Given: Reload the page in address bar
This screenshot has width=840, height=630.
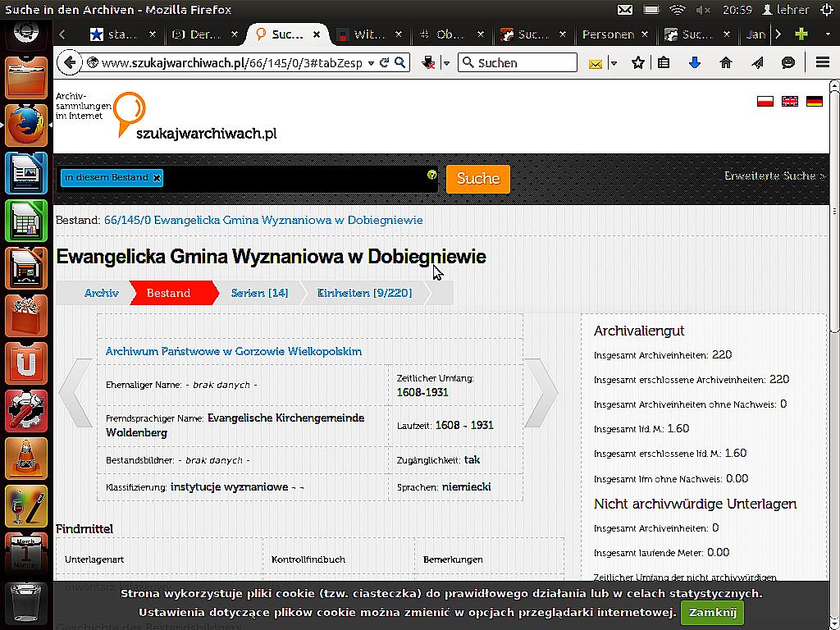Looking at the screenshot, I should point(384,62).
